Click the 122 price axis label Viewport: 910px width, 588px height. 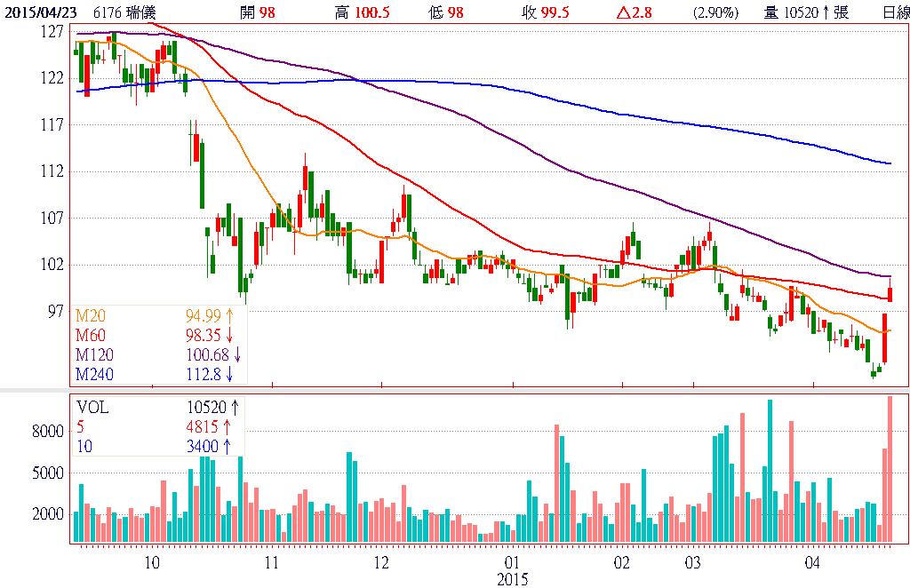52,78
